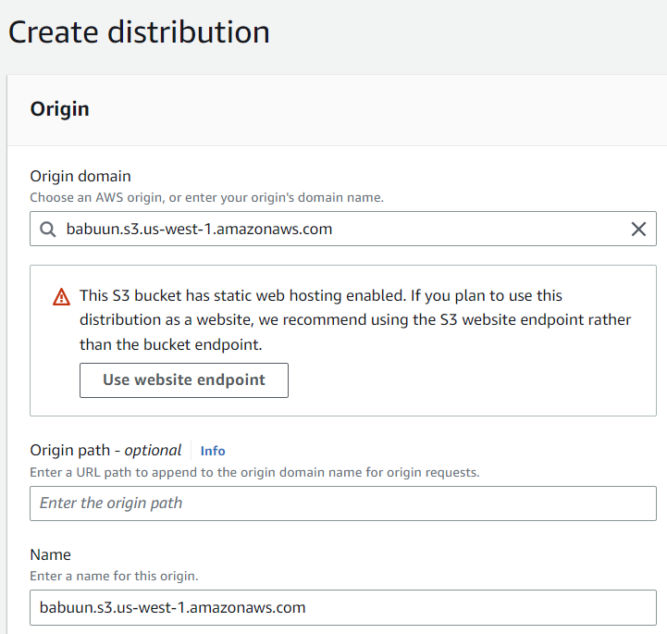Focus the Enter the origin path field
Viewport: 667px width, 634px height.
[x=343, y=503]
